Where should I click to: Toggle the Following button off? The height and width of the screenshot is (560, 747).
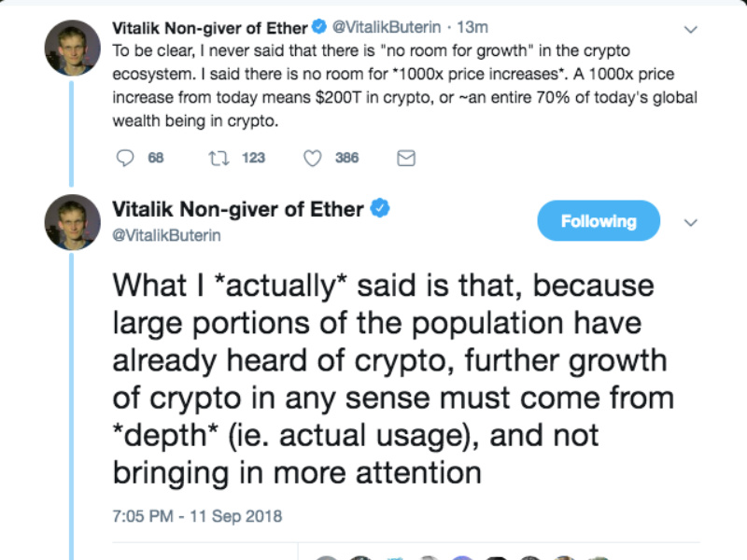[599, 221]
